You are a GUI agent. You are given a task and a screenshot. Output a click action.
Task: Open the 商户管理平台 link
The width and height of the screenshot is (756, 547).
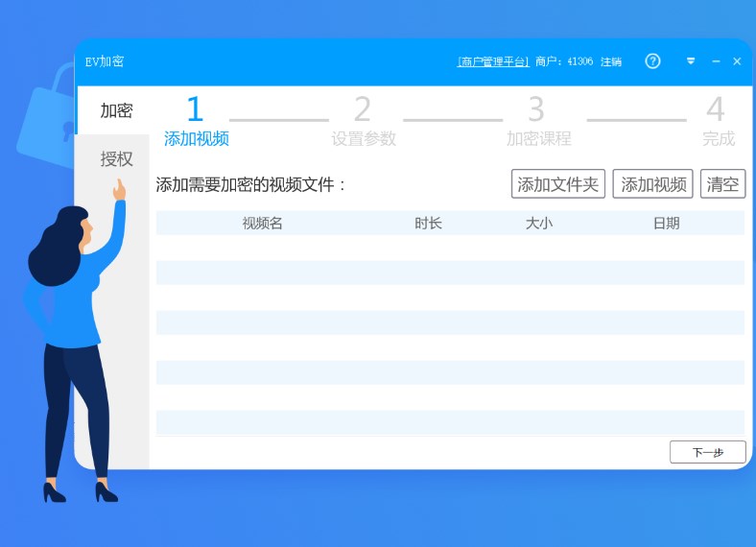coord(493,61)
